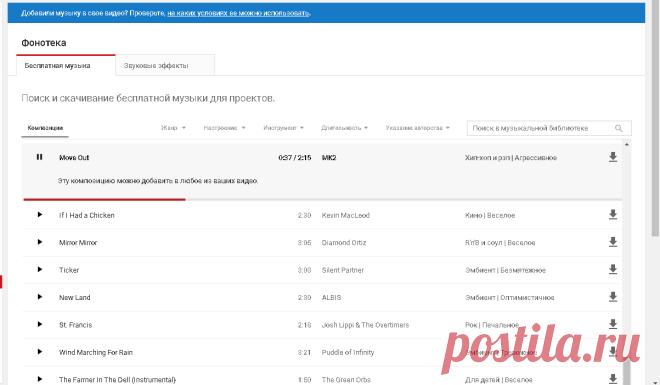The width and height of the screenshot is (660, 385).
Task: Click the search magnifier icon in library search
Action: pos(618,128)
